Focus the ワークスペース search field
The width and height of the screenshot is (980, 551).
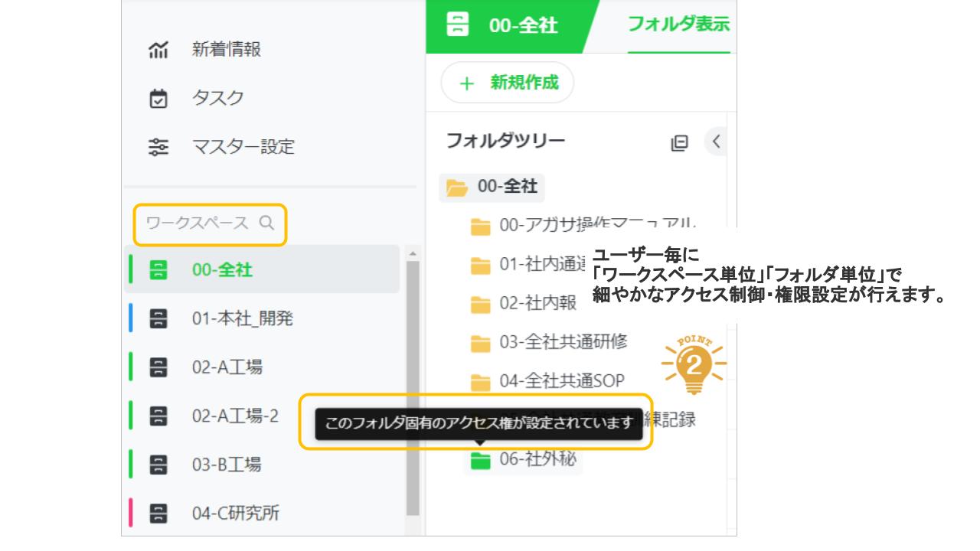pos(211,223)
